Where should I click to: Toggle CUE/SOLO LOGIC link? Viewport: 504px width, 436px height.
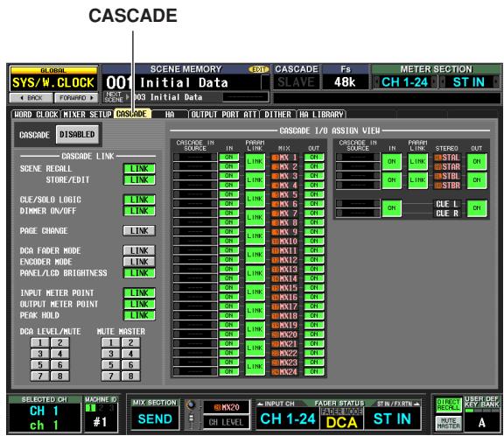tap(139, 200)
